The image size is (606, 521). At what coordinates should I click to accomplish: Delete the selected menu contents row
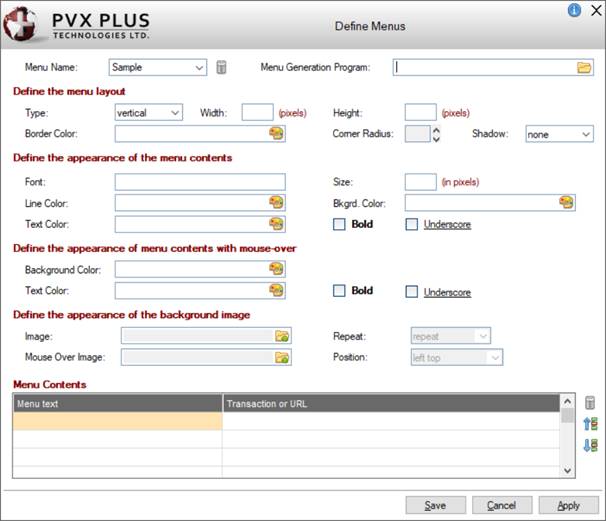(x=589, y=402)
